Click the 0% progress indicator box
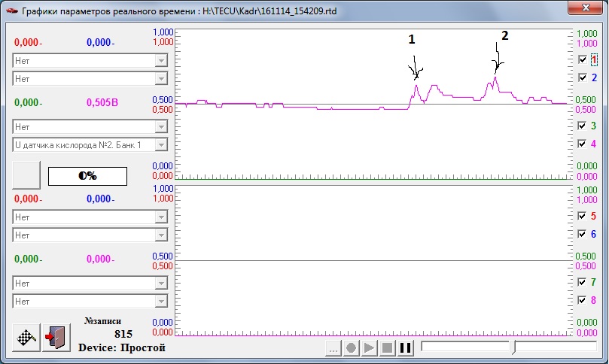Image resolution: width=609 pixels, height=364 pixels. [x=87, y=175]
